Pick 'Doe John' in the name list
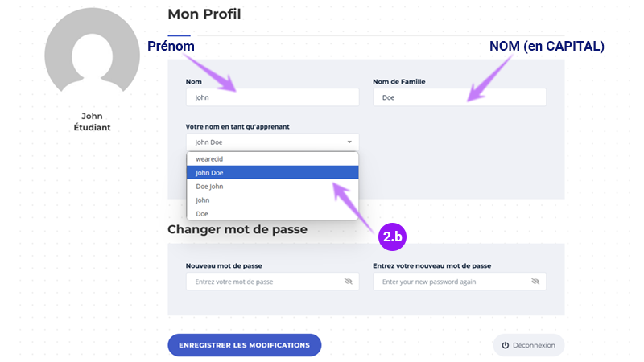644x362 pixels. (x=272, y=187)
